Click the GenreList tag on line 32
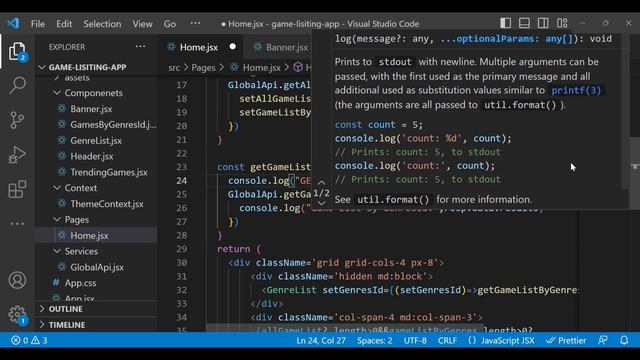Viewport: 640px width, 360px height. [291, 290]
